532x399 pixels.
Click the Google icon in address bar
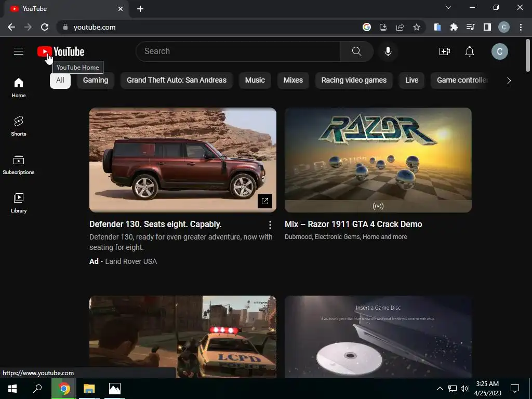[x=366, y=27]
